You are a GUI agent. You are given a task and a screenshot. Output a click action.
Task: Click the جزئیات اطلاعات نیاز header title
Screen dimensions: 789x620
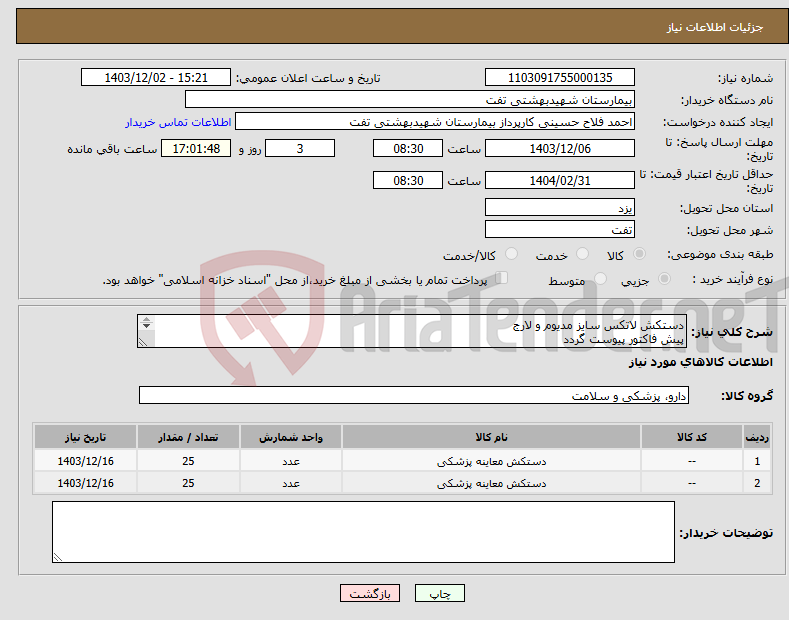coord(715,27)
